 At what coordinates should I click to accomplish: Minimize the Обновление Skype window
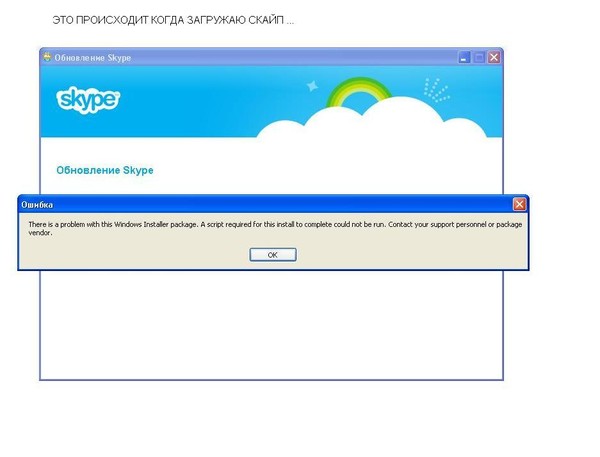tap(464, 57)
